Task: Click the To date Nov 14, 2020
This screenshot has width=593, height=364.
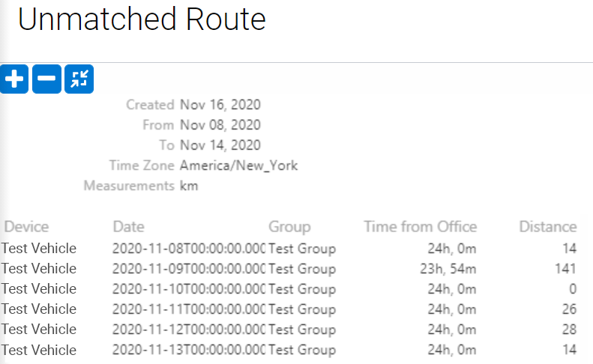Action: [220, 145]
